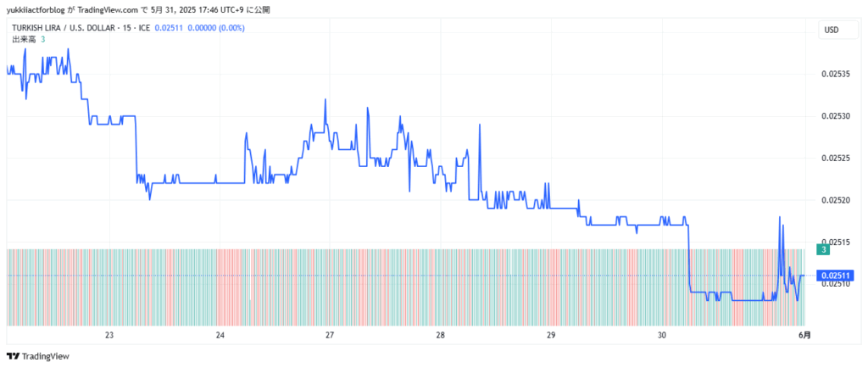Click the 出来高 volume indicator label
This screenshot has height=368, width=868.
pos(23,39)
